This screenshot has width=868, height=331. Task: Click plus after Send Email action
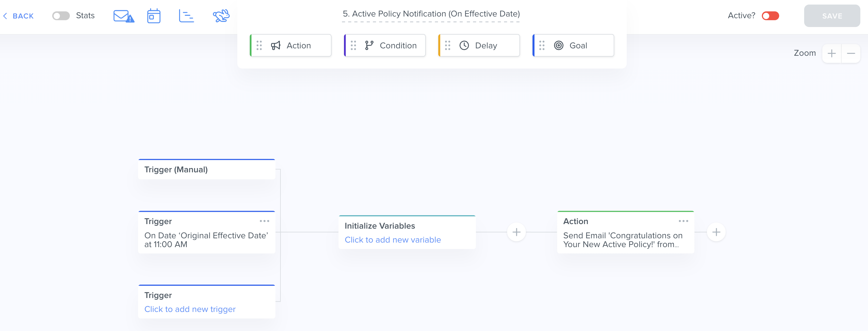[x=716, y=232]
